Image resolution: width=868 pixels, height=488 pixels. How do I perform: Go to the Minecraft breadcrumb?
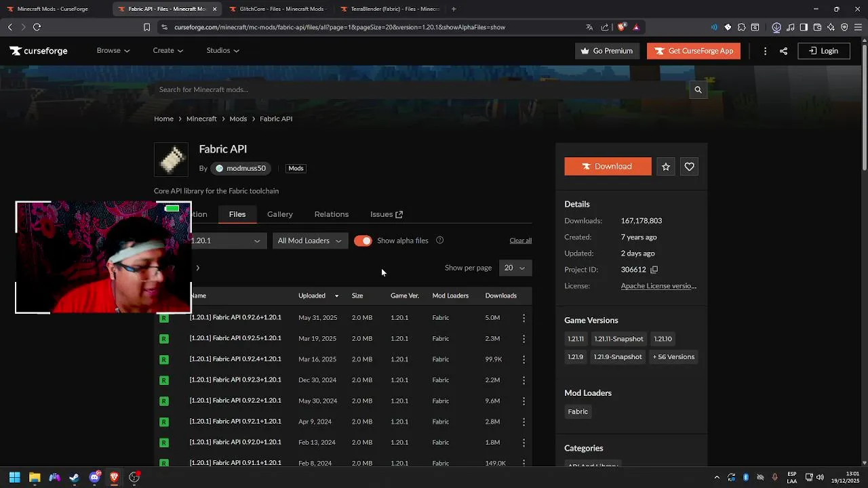click(x=201, y=119)
